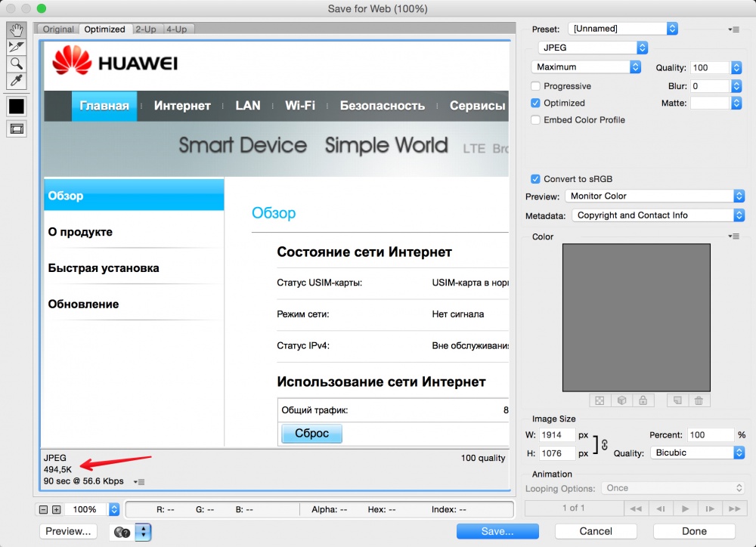Click Главная in the preview image
This screenshot has width=756, height=547.
[104, 106]
